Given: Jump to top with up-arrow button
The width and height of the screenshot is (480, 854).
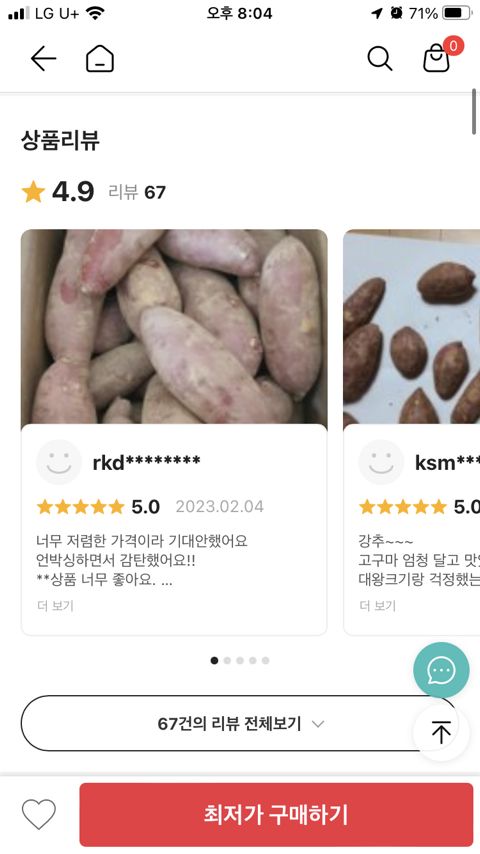Looking at the screenshot, I should (x=441, y=733).
